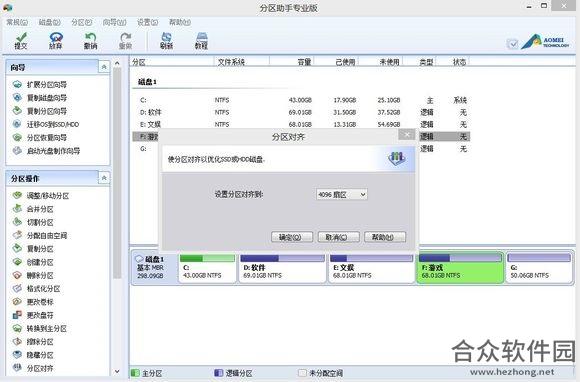Select the C: 43.00GB partition block
This screenshot has height=382, width=580.
[208, 268]
